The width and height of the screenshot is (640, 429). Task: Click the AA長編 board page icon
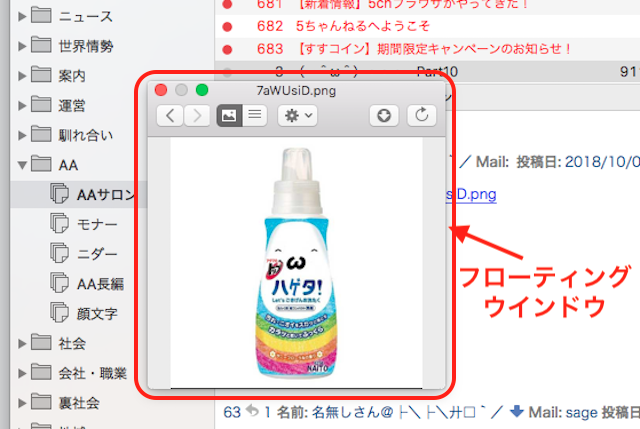[60, 283]
